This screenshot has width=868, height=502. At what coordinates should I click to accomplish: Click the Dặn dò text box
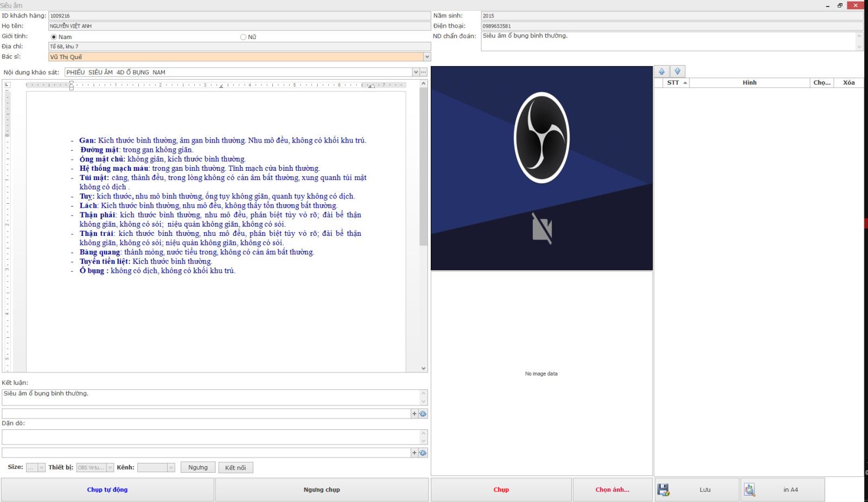coord(210,437)
